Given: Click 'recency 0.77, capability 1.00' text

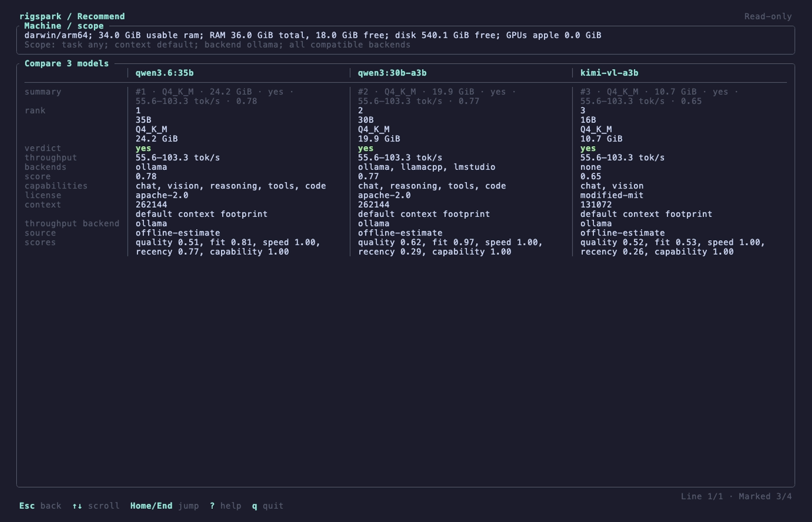Looking at the screenshot, I should coord(212,252).
